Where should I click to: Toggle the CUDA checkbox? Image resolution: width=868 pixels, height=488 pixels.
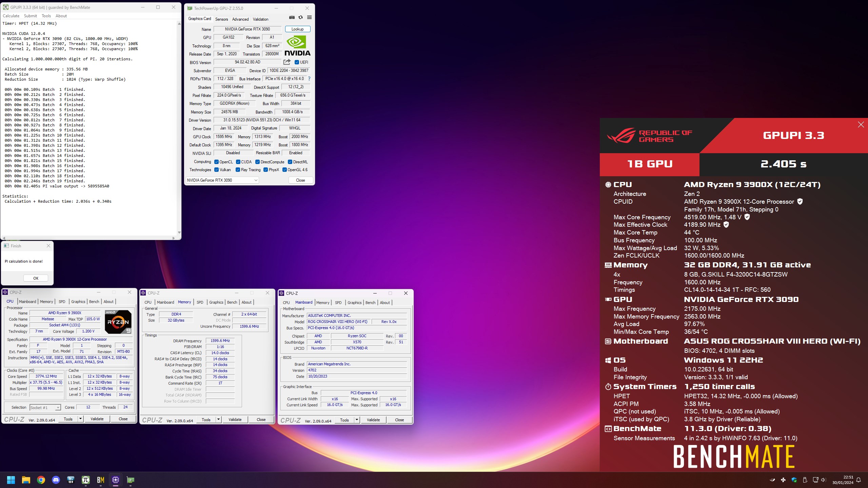click(238, 162)
